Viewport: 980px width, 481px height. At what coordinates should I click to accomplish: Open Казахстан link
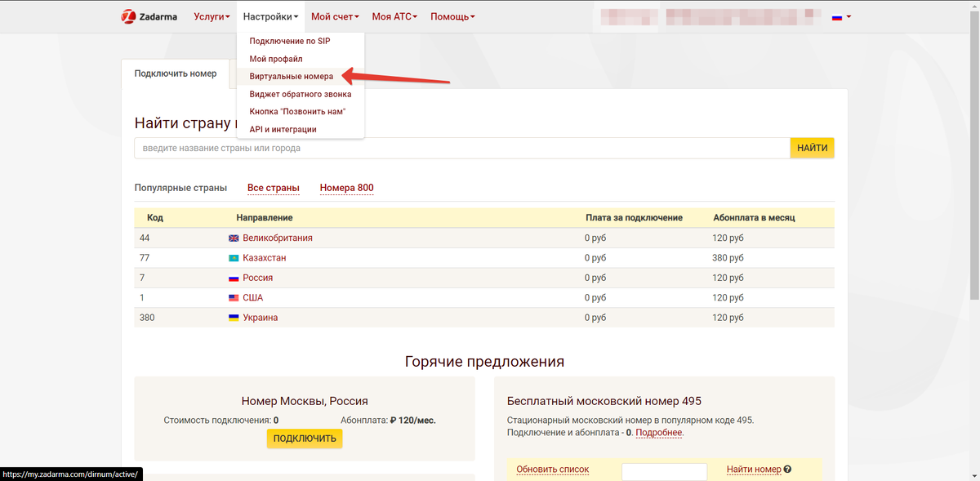point(265,258)
